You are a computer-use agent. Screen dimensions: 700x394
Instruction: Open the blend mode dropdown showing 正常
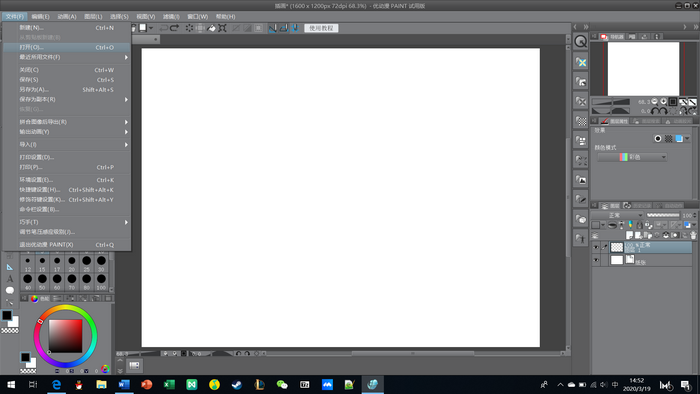617,215
